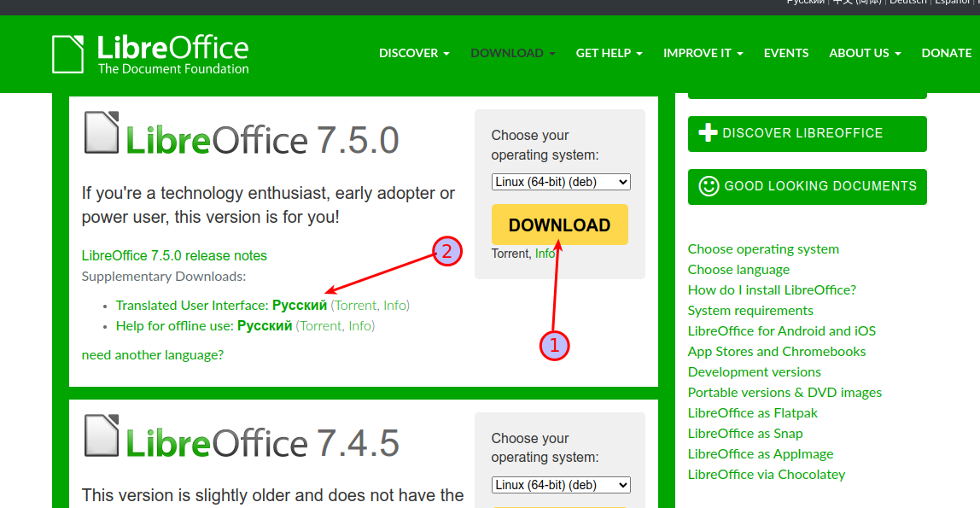Image resolution: width=980 pixels, height=508 pixels.
Task: Open 'Portable versions & DVD images' link
Action: pyautogui.click(x=785, y=393)
